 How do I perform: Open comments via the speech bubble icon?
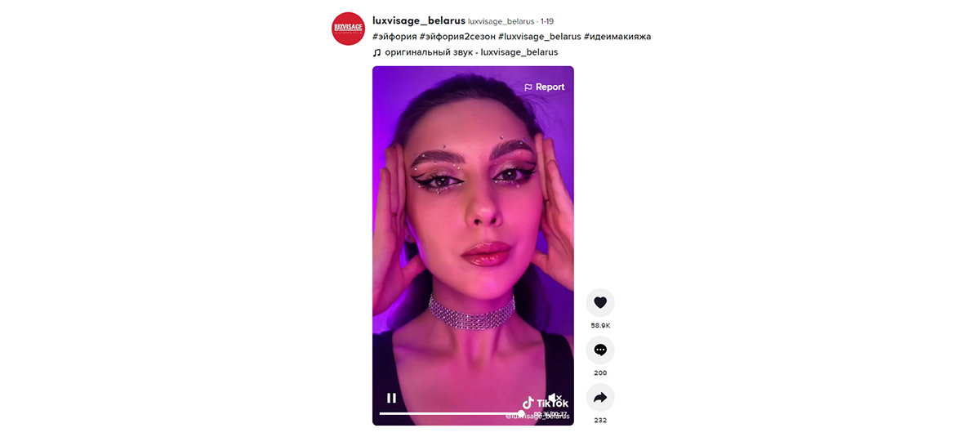(600, 350)
